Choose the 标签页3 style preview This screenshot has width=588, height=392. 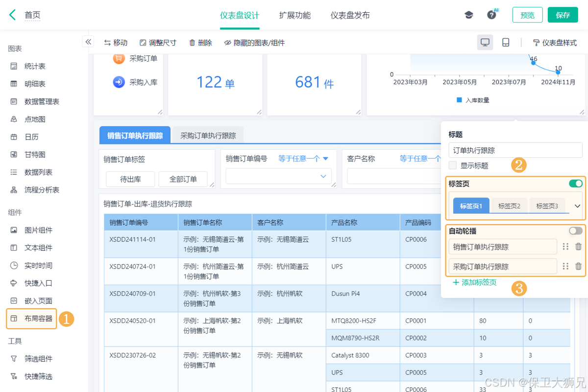point(547,206)
